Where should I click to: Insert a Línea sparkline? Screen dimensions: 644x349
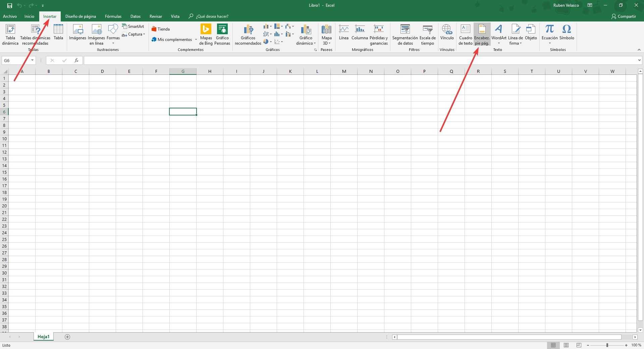(x=343, y=32)
